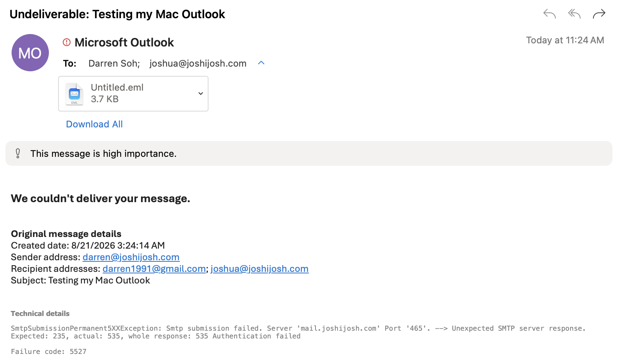Image resolution: width=617 pixels, height=364 pixels.
Task: Click the red high-importance icon beside Microsoft Outlook
Action: tap(67, 42)
